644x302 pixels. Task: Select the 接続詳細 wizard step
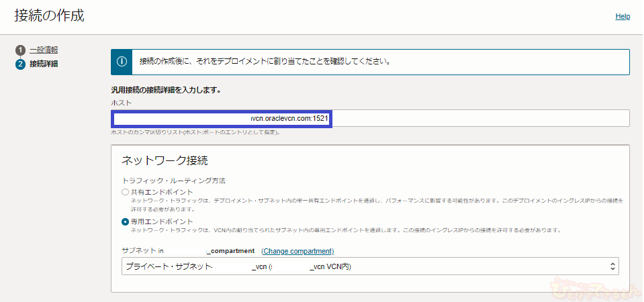pos(44,64)
